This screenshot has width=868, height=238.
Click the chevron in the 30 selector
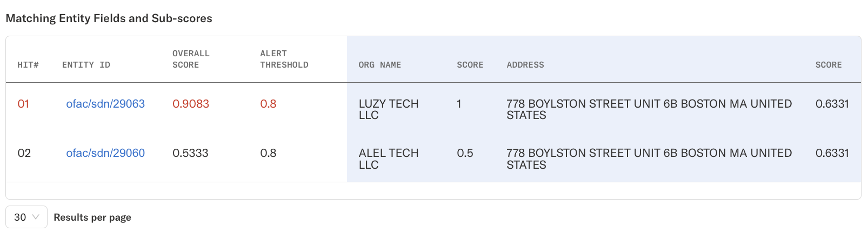pos(36,217)
